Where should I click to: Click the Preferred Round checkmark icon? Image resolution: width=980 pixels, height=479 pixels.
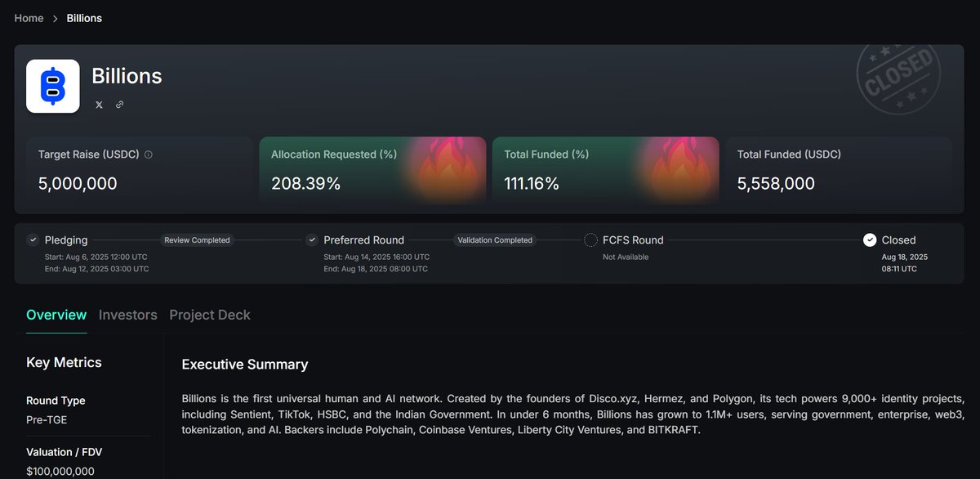tap(311, 239)
